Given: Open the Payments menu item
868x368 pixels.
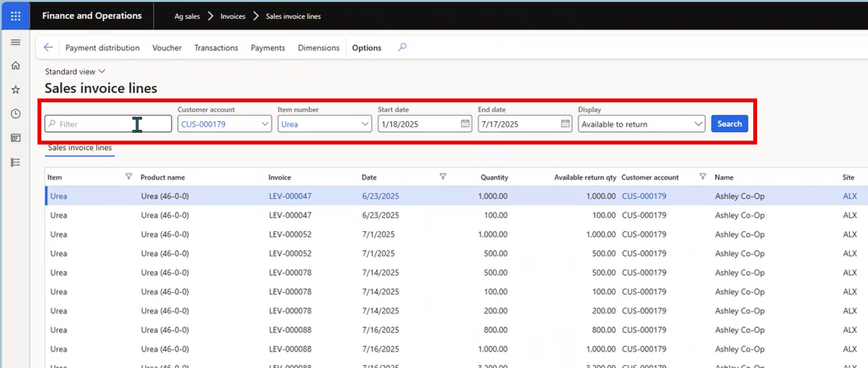Looking at the screenshot, I should [268, 48].
